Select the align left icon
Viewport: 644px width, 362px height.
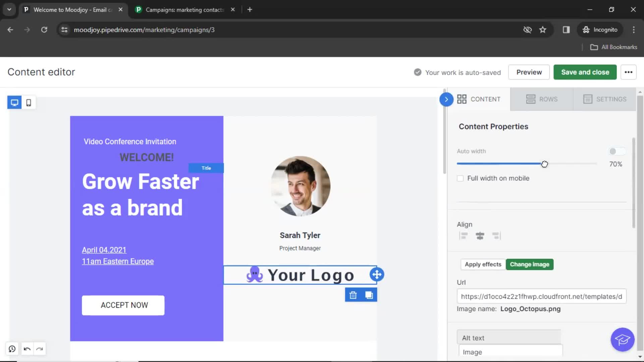point(463,236)
